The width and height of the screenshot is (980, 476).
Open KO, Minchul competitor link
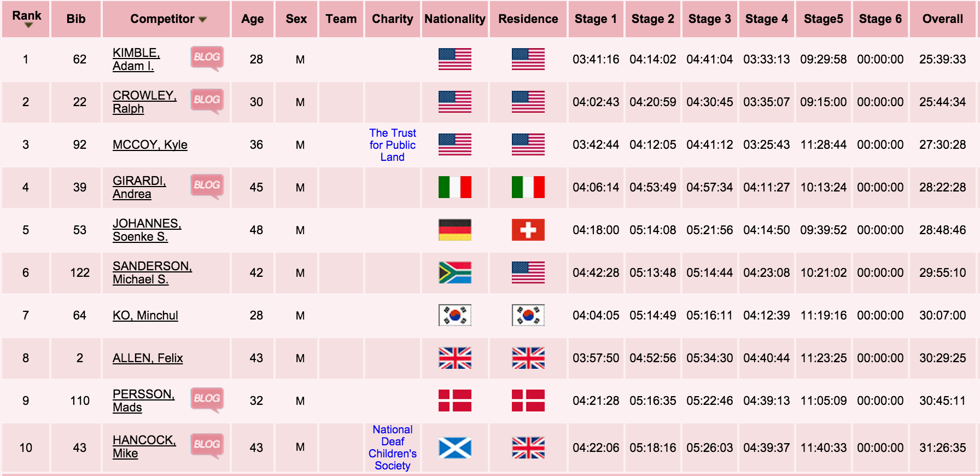pos(145,315)
